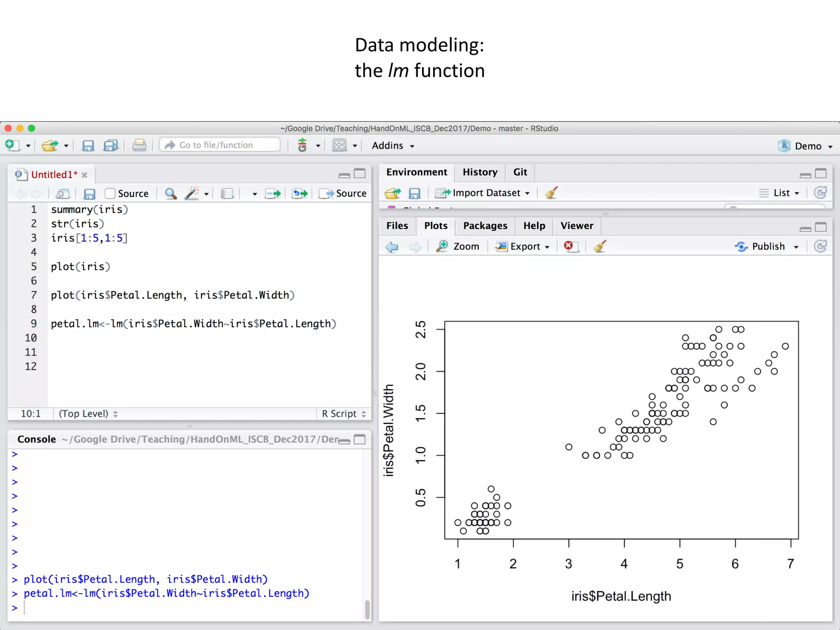Minimize the Plots pane
This screenshot has width=840, height=630.
pyautogui.click(x=806, y=228)
